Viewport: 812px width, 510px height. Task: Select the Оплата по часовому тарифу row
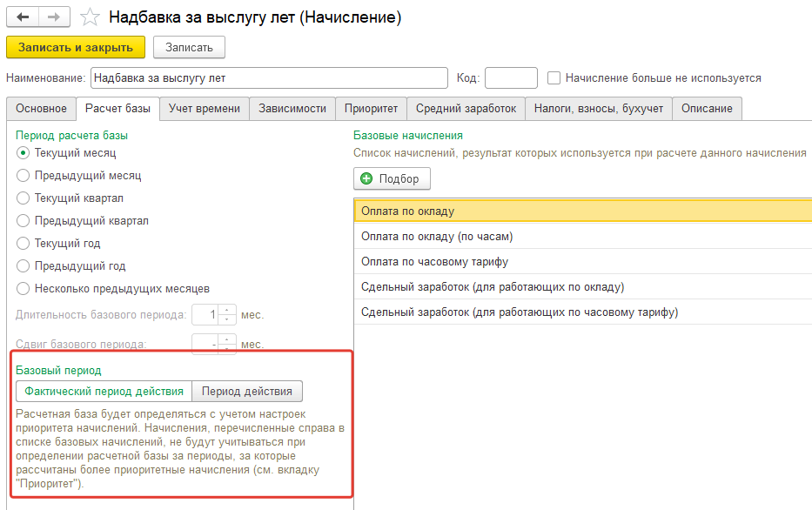tap(434, 261)
